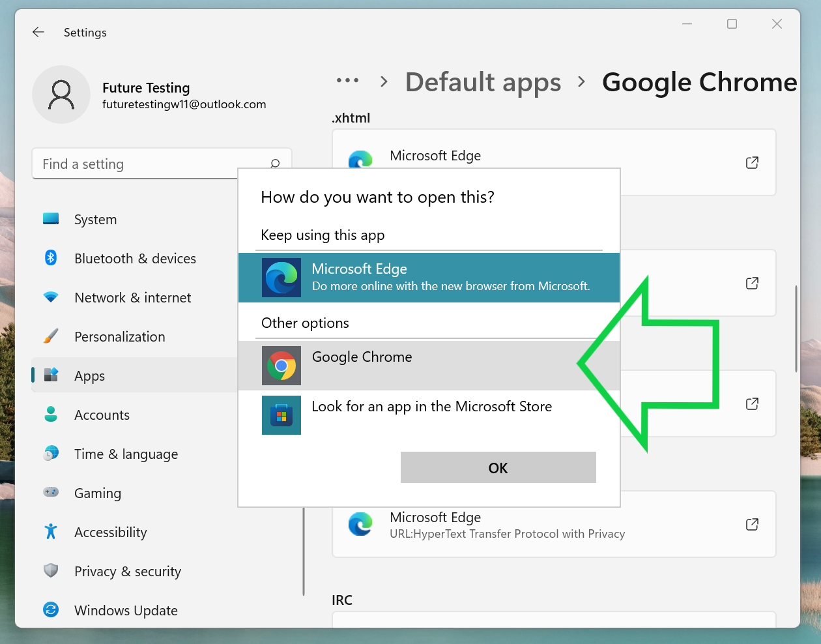Screen dimensions: 821x644
Task: Click the user profile avatar icon
Action: 61,95
